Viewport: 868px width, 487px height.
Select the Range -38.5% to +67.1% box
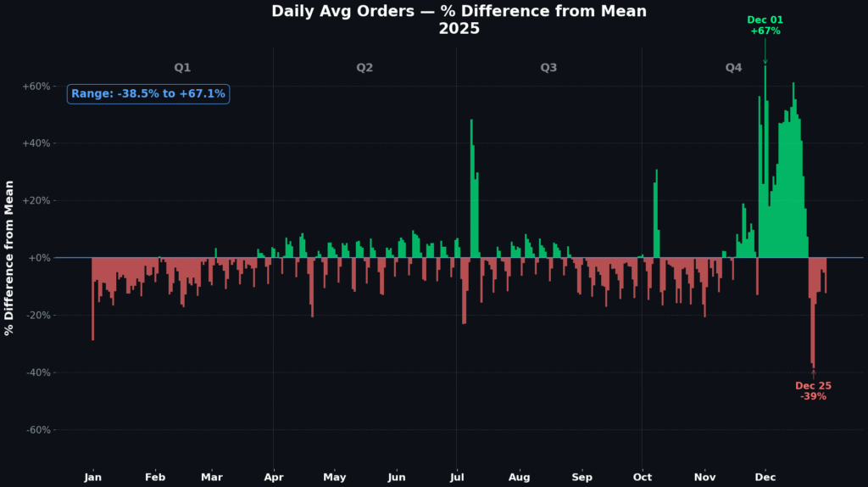pyautogui.click(x=148, y=94)
